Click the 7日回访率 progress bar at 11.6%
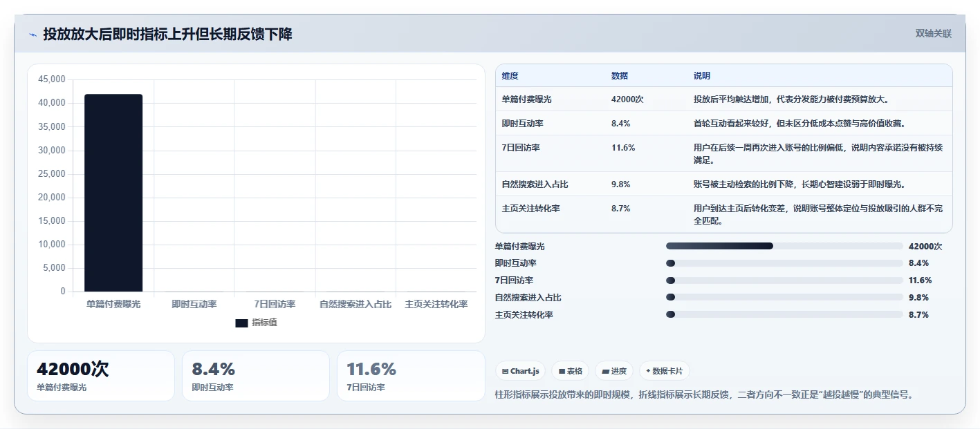 click(x=784, y=280)
